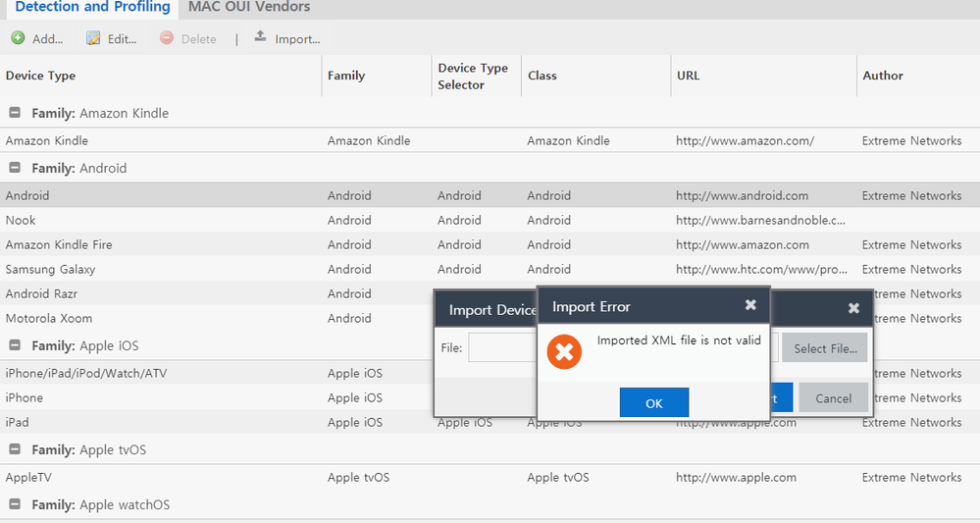Screen dimensions: 980x523
Task: Click the Edit... toolbar label
Action: pos(122,38)
